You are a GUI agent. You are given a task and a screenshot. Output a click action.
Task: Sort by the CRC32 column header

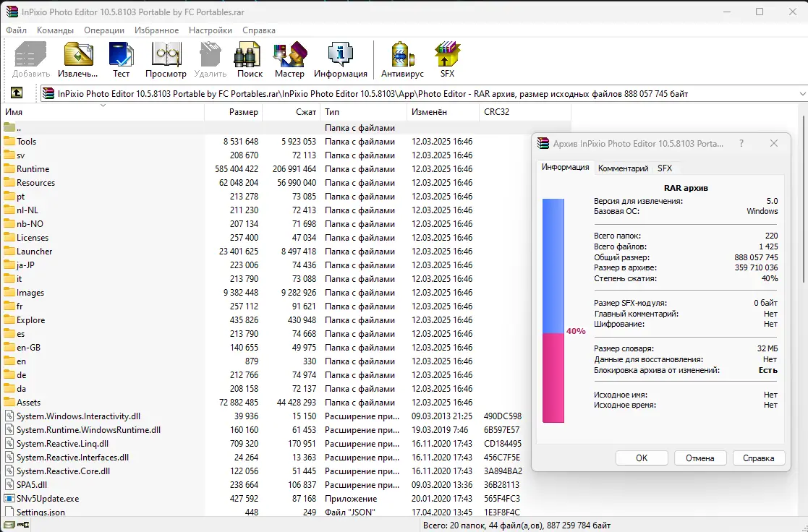pyautogui.click(x=524, y=112)
